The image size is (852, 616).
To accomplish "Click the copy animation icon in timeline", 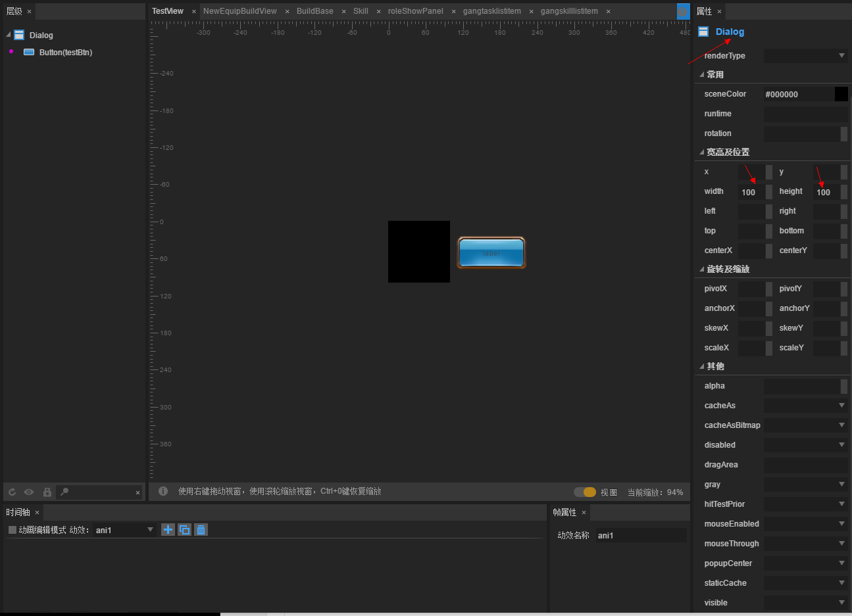I will point(185,530).
